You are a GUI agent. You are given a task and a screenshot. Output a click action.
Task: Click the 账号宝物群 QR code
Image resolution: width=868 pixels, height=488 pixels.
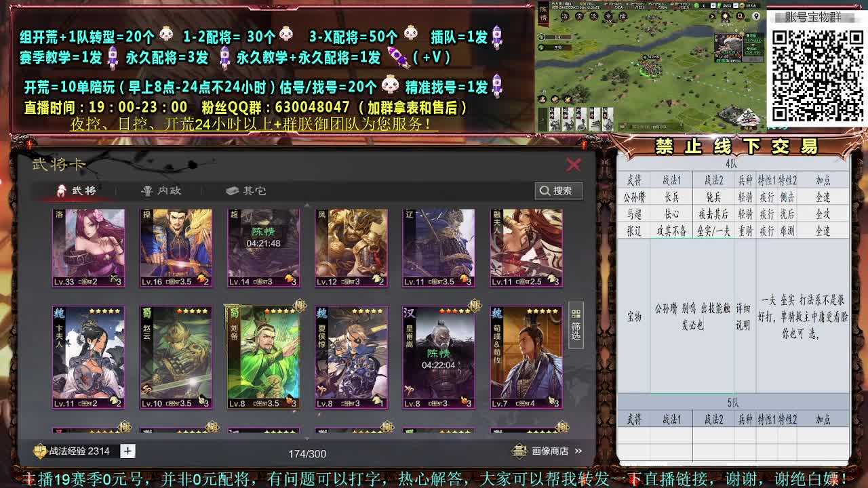tap(816, 75)
